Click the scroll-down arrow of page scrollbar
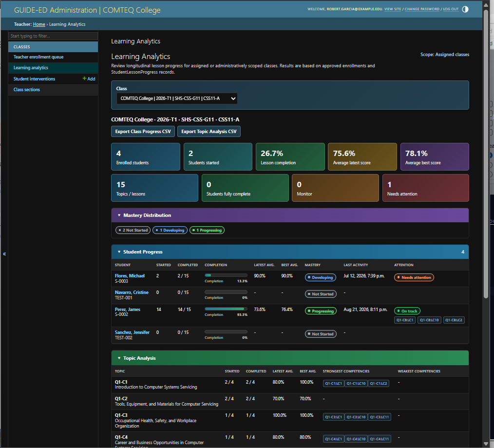The image size is (494, 448). pyautogui.click(x=486, y=444)
